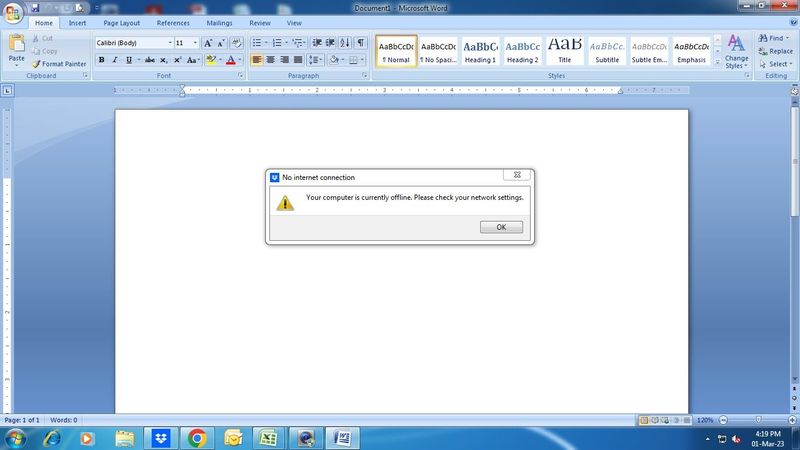
Task: Open the font size dropdown
Action: coord(195,43)
